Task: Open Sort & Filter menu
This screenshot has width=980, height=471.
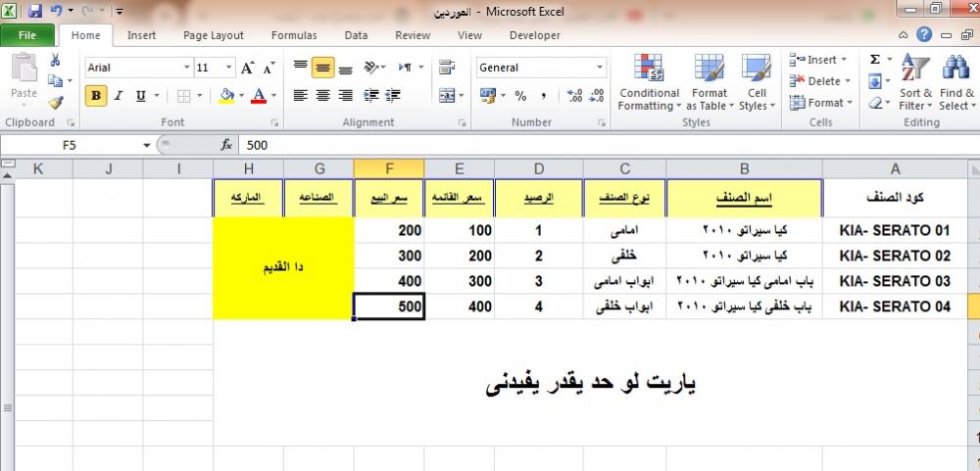Action: point(915,82)
